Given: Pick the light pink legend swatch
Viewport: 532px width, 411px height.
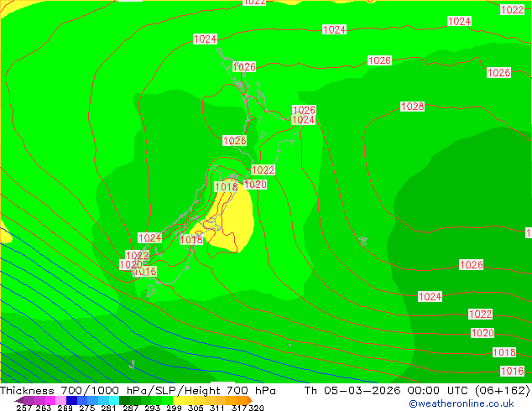Looking at the screenshot, I should pos(60,400).
